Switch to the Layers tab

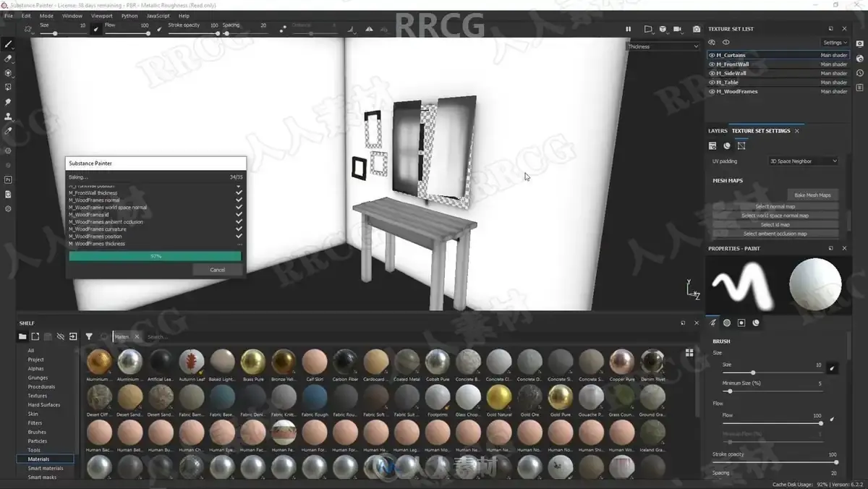pyautogui.click(x=718, y=131)
